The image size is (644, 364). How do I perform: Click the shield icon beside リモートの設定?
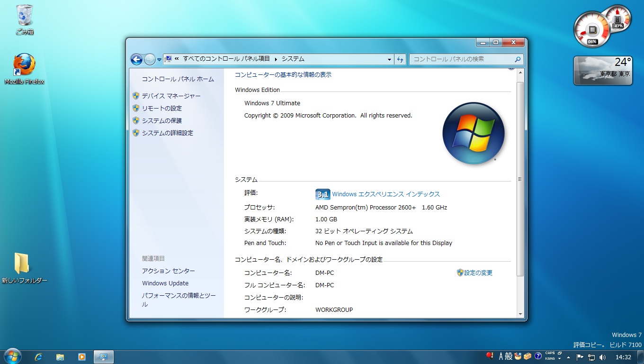(136, 108)
